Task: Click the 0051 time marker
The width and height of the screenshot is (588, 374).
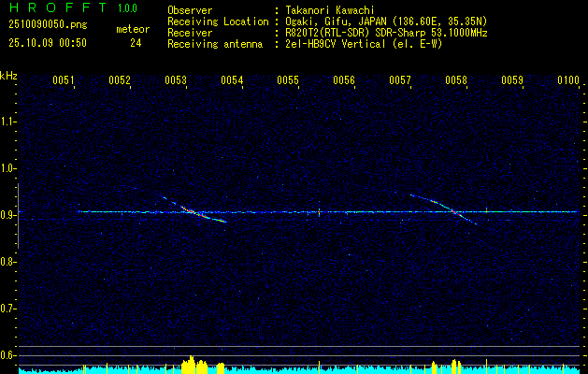Action: 63,80
